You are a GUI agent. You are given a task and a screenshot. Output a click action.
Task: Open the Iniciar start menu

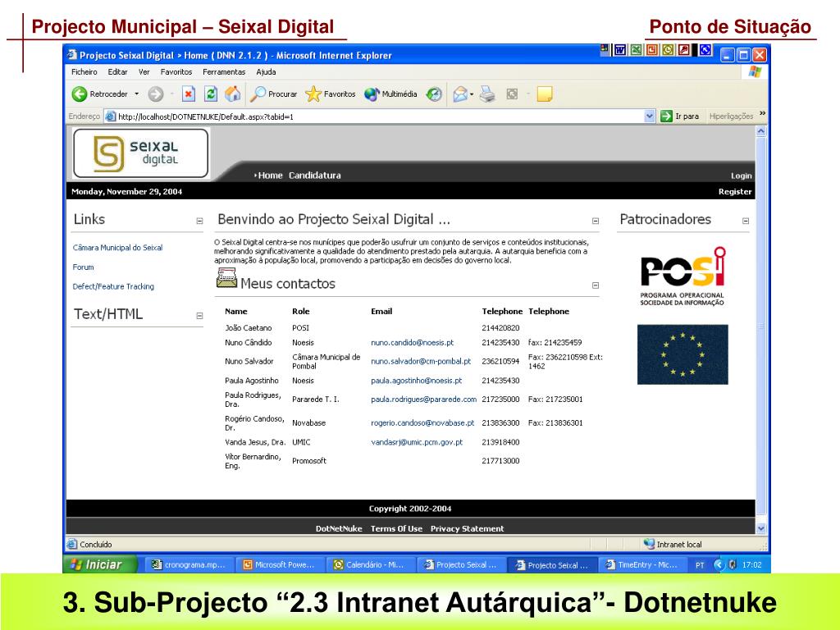(99, 564)
